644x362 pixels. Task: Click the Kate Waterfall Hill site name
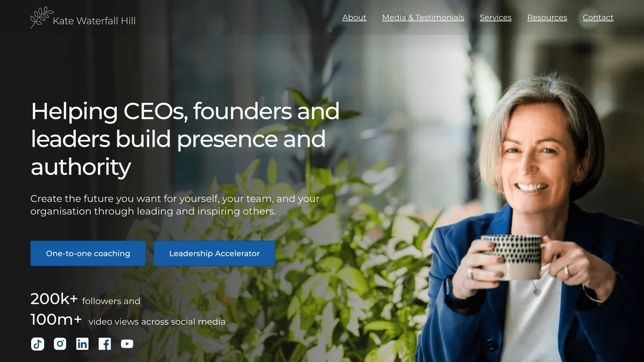(x=94, y=21)
